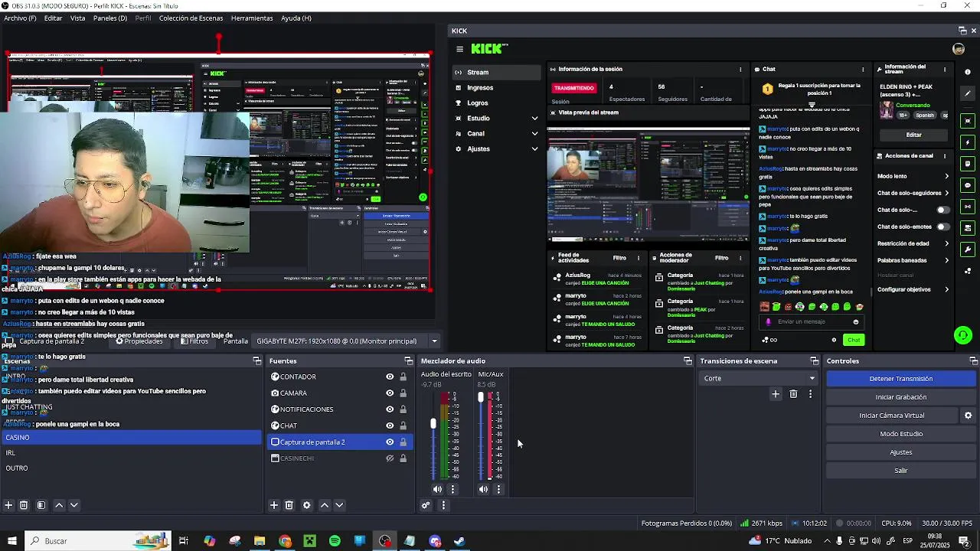Enable Chat de solo-emotes switch
Image resolution: width=980 pixels, height=551 pixels.
point(943,227)
